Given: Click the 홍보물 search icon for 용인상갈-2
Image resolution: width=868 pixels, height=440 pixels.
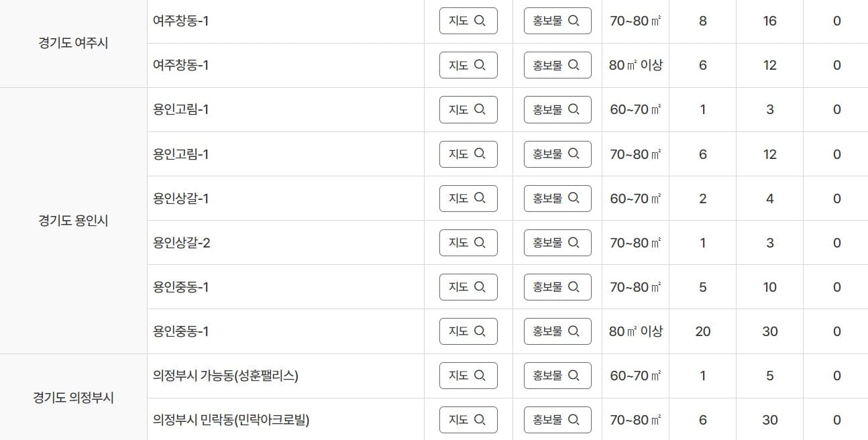Looking at the screenshot, I should pyautogui.click(x=574, y=242).
